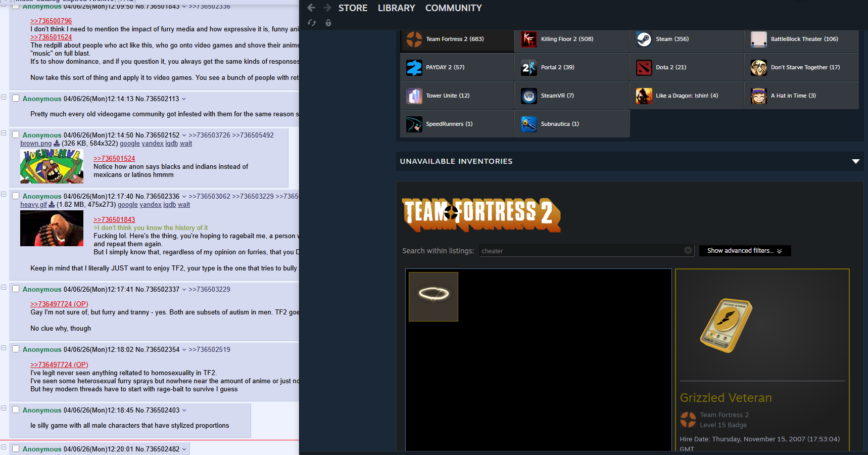Download brown.png via the download icon
The image size is (868, 455).
[x=57, y=144]
